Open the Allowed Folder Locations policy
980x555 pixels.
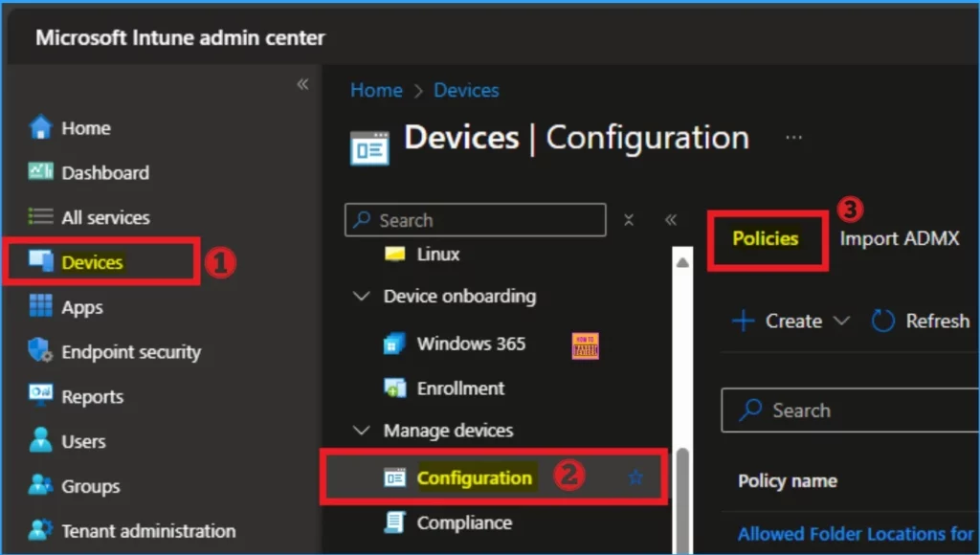[x=857, y=534]
